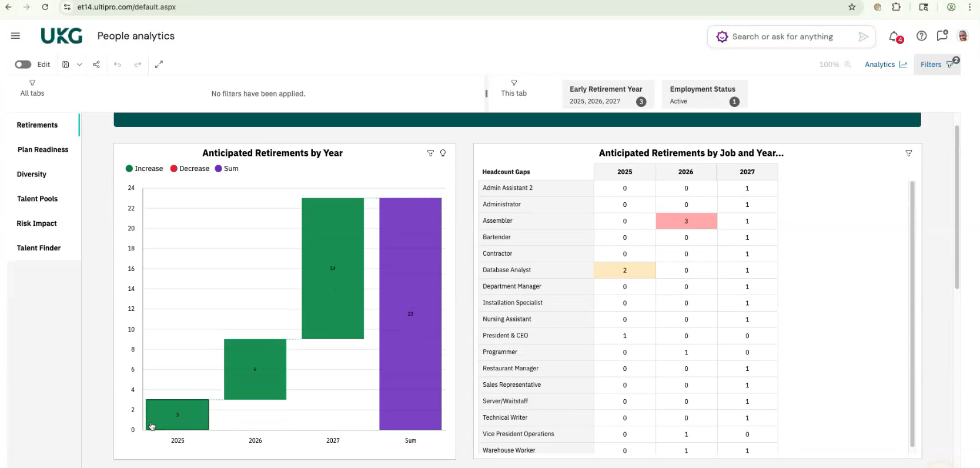The height and width of the screenshot is (468, 980).
Task: Open the Early Retirement Year filter
Action: [x=607, y=95]
